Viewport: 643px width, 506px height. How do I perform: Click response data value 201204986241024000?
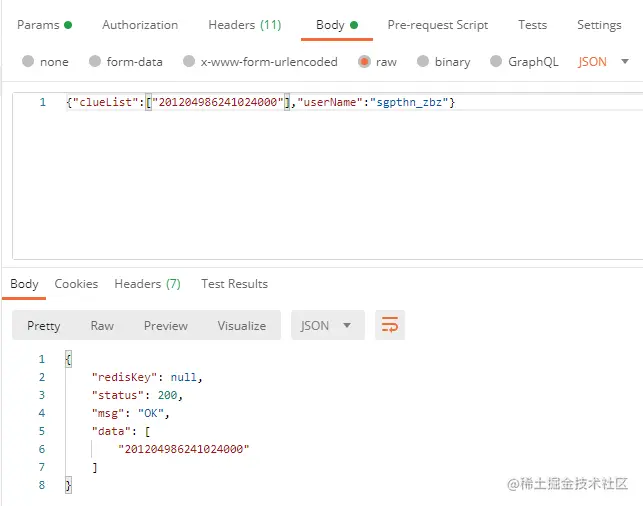pyautogui.click(x=183, y=449)
